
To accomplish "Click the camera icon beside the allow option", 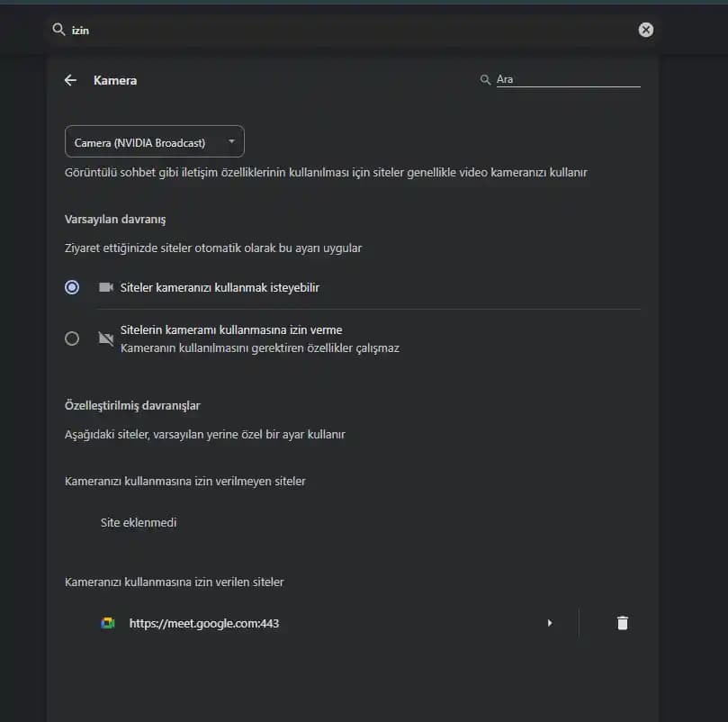I will pyautogui.click(x=105, y=288).
